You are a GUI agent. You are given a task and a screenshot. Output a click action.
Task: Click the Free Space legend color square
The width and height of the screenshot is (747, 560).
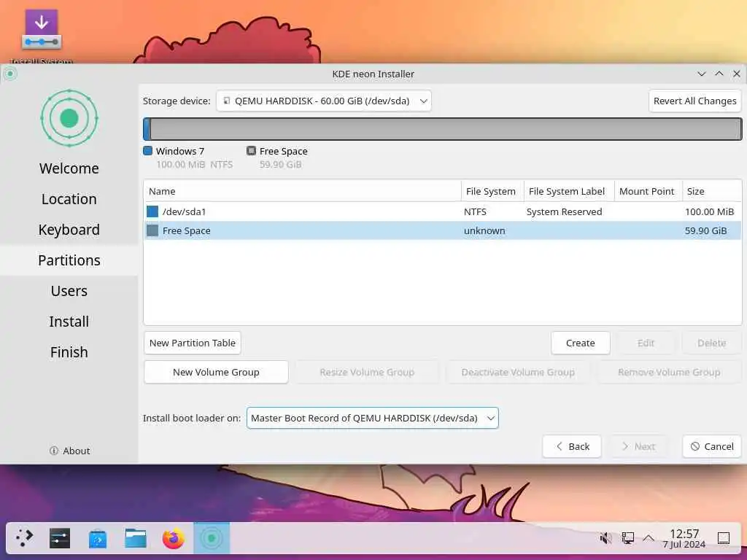tap(251, 151)
